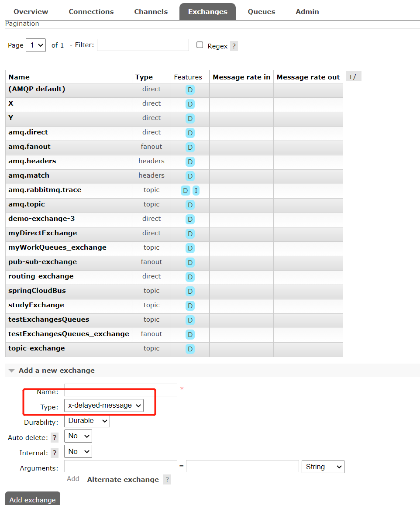Click the D badge in the demo-exchange-3 row
The image size is (420, 505).
point(190,219)
